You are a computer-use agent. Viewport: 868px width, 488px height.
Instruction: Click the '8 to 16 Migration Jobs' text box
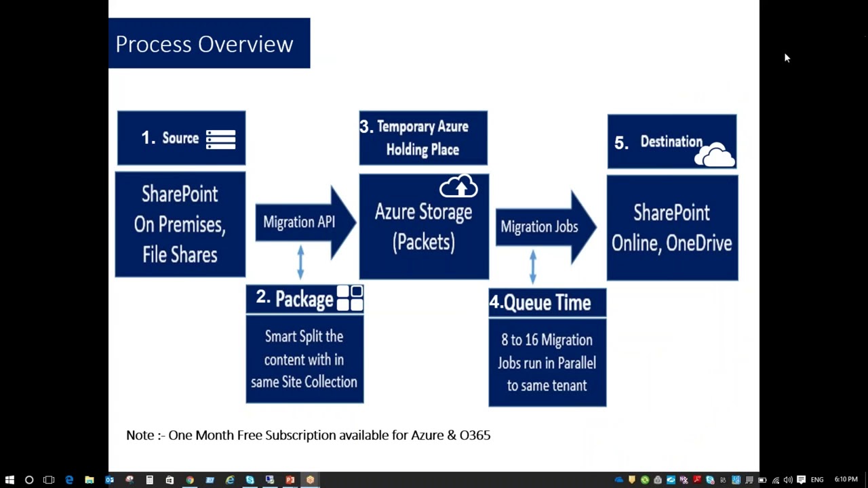point(547,362)
